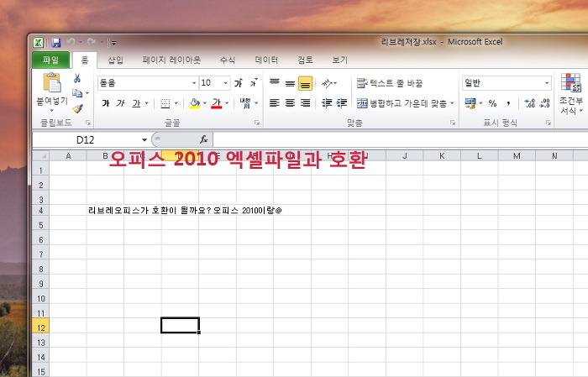Image resolution: width=588 pixels, height=377 pixels.
Task: Select cell text 리브레오피스가 호환이 될까요?
Action: coord(150,211)
